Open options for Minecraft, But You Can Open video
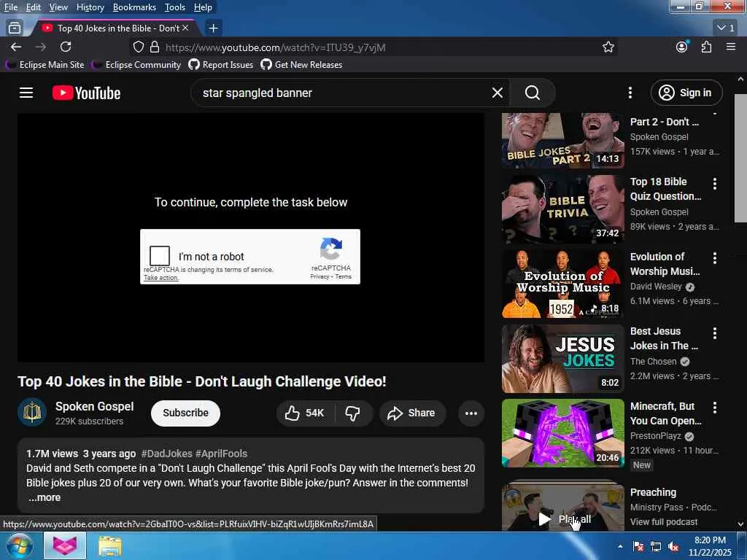The image size is (747, 560). [714, 408]
